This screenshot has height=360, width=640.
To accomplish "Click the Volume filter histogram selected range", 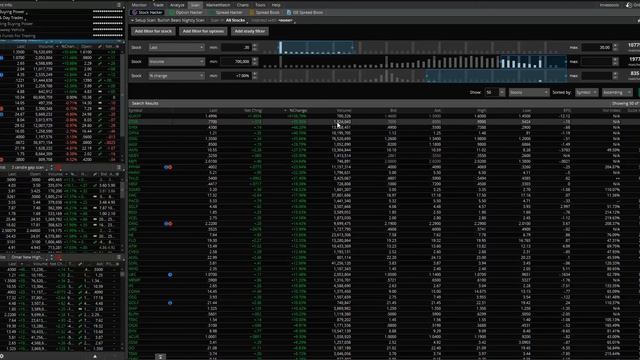I will click(x=533, y=62).
